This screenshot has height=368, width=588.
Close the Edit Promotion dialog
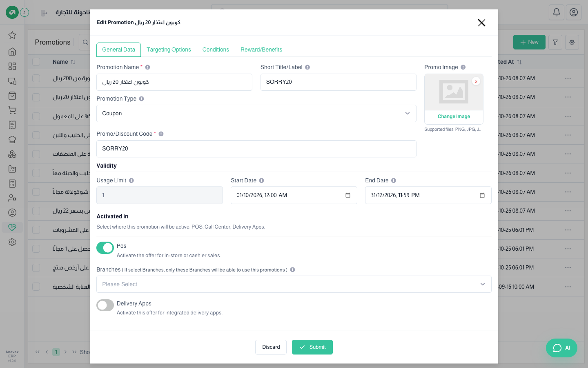click(x=481, y=22)
